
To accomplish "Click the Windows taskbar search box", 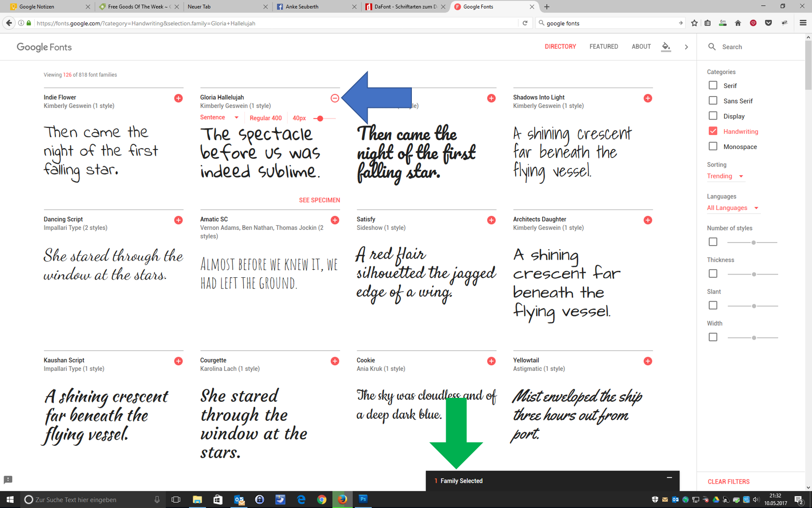I will (93, 499).
